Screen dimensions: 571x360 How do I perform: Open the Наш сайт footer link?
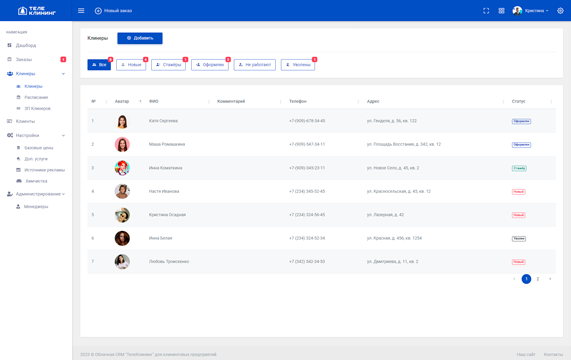click(526, 354)
